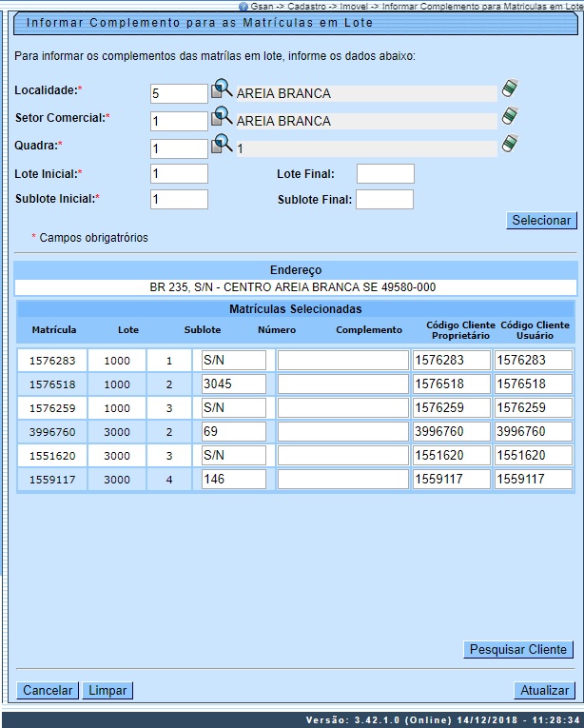The width and height of the screenshot is (584, 728).
Task: Cancel the form with Cancelar
Action: click(48, 691)
